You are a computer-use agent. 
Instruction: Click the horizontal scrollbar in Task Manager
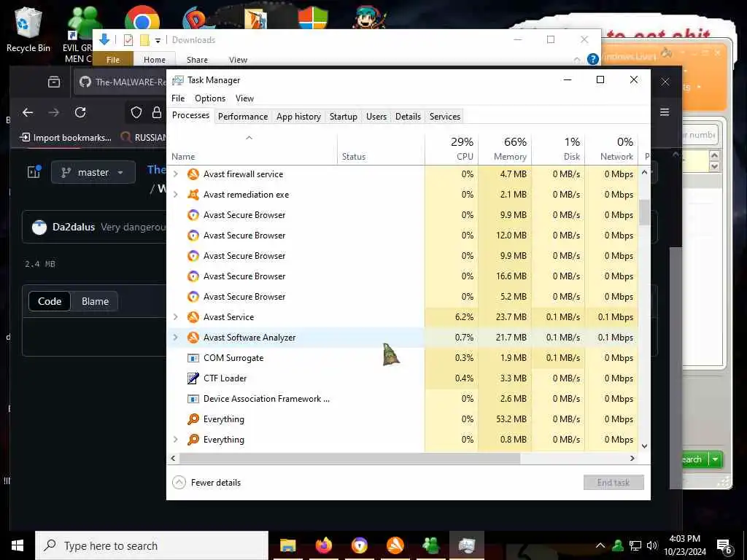coord(349,458)
